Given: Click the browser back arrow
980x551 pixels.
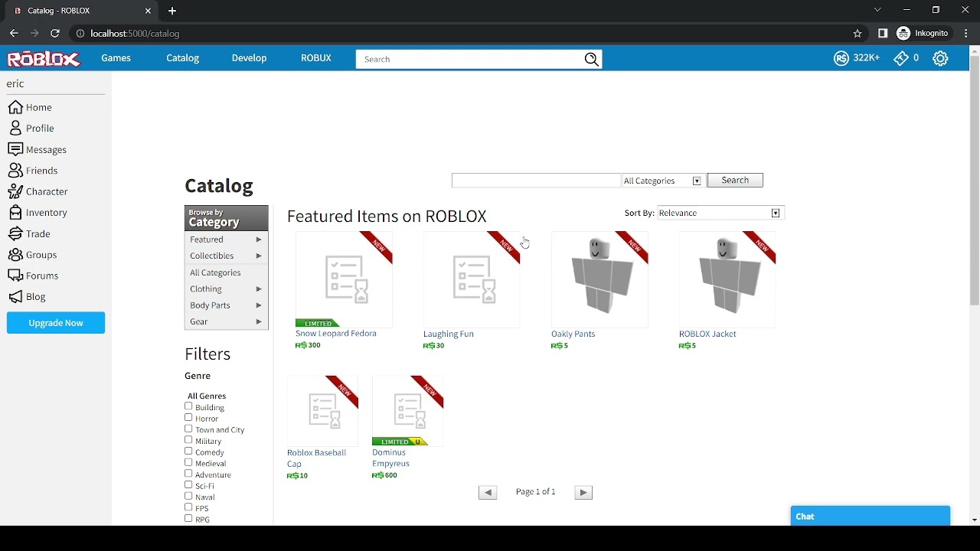Looking at the screenshot, I should (14, 34).
